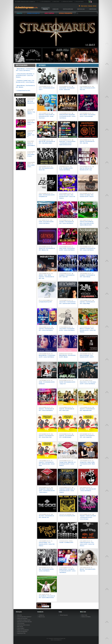112x644 pixels.
Task: Open the DÚVIDAS FREQUENTES tab
Action: click(65, 13)
